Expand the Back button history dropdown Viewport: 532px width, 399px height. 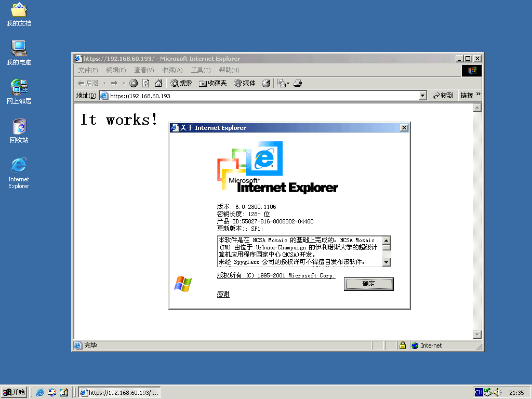pyautogui.click(x=104, y=83)
